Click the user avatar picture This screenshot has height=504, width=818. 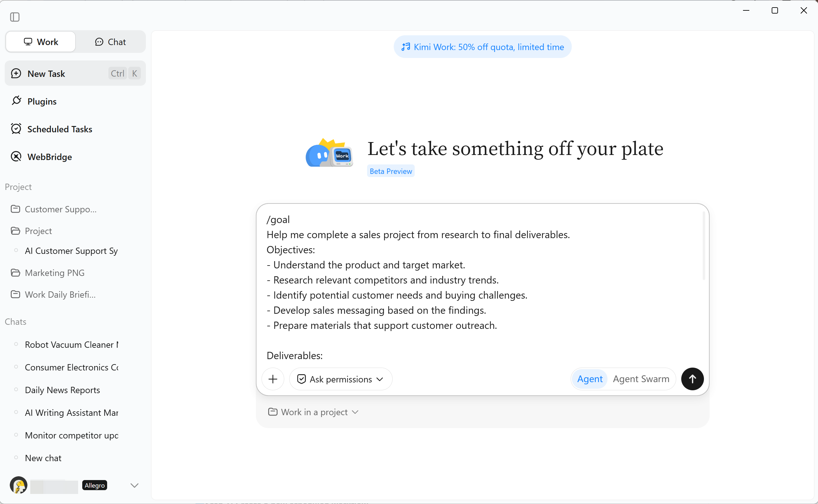(x=19, y=485)
